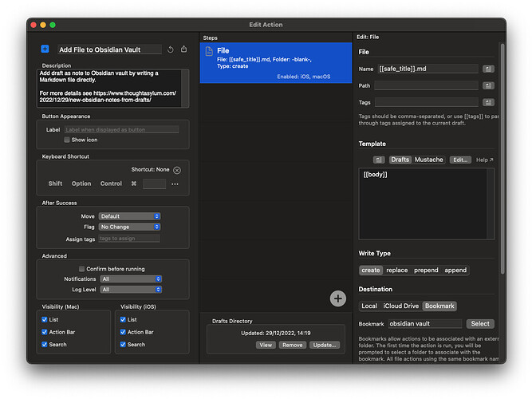Click the file Name field
Viewport: 532px width, 399px height.
(x=428, y=69)
